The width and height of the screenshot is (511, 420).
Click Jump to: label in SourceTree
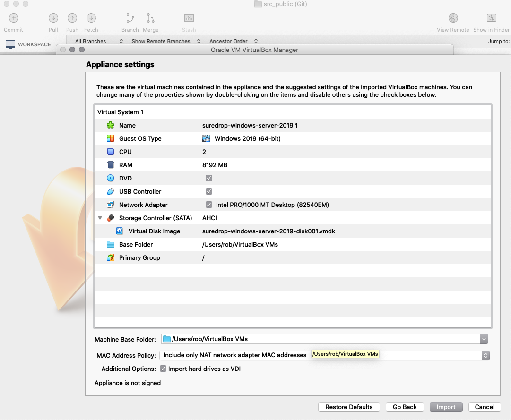499,41
